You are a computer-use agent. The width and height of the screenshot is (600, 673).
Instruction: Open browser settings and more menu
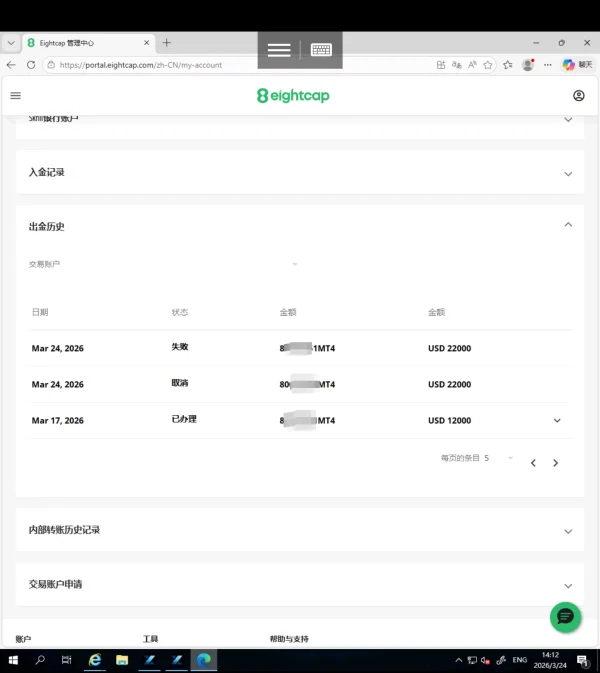pyautogui.click(x=548, y=65)
